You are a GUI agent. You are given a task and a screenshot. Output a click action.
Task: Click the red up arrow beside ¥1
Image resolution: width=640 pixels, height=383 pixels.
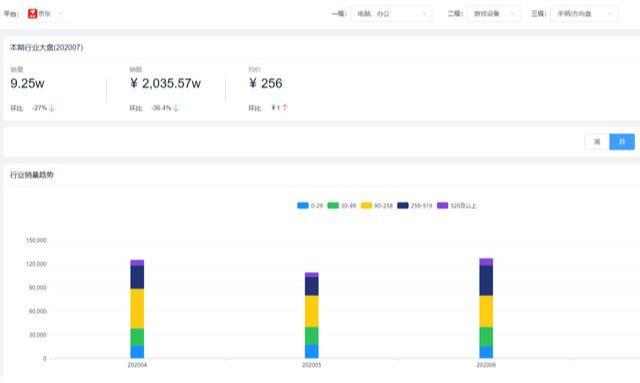(285, 107)
